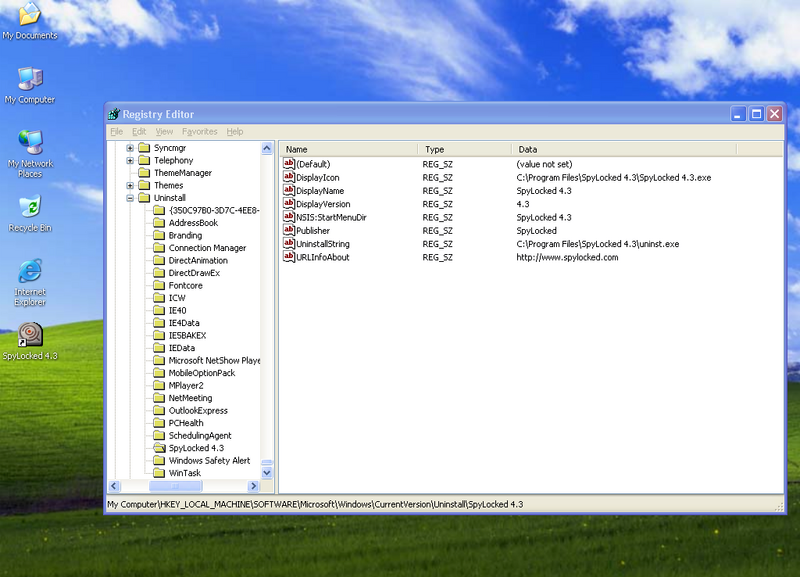
Task: Select the {350C97B0-3D7C-4EE8- key
Action: pyautogui.click(x=214, y=210)
